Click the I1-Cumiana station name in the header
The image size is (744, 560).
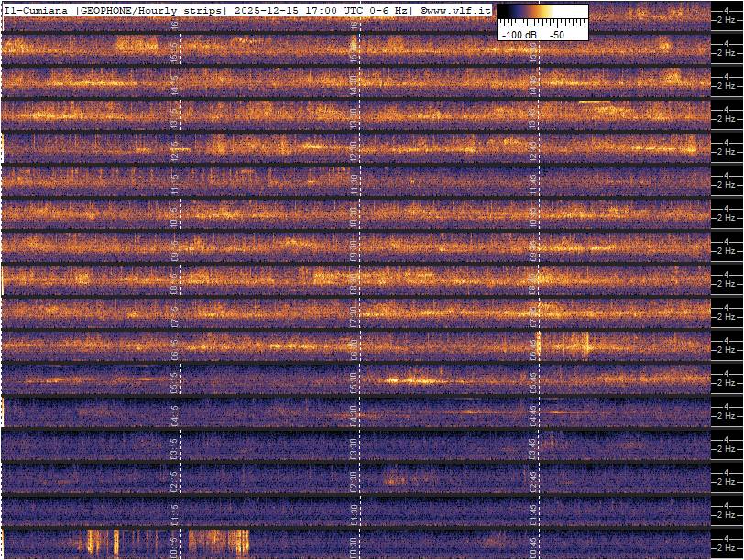38,9
